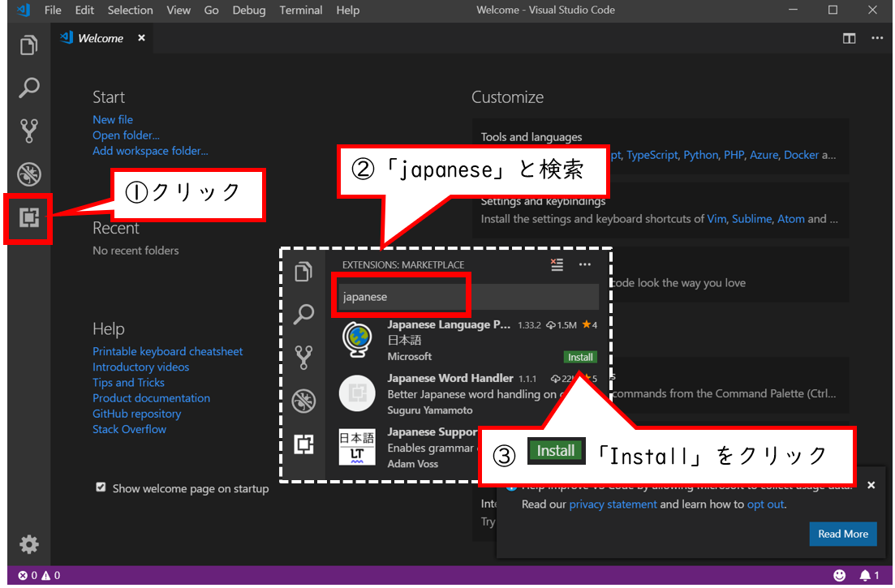
Task: Open the Explorer view in activity bar
Action: (x=28, y=45)
